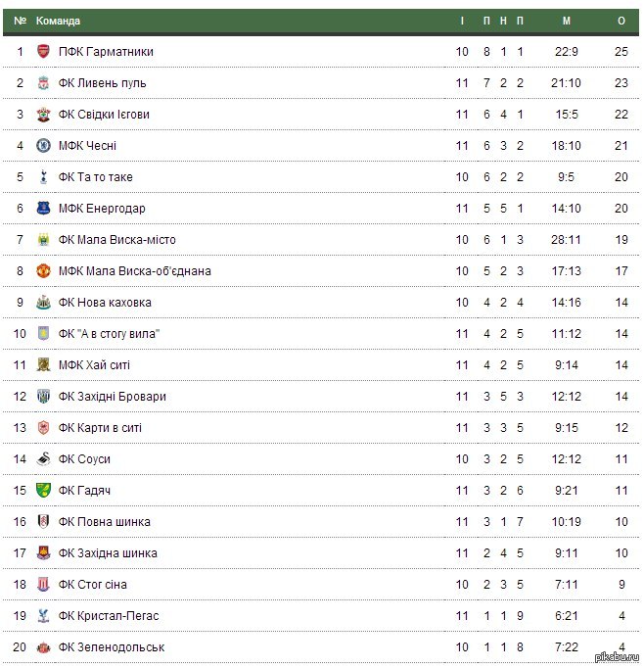644x668 pixels.
Task: Open the ФК Західні Бровари team link
Action: [112, 396]
